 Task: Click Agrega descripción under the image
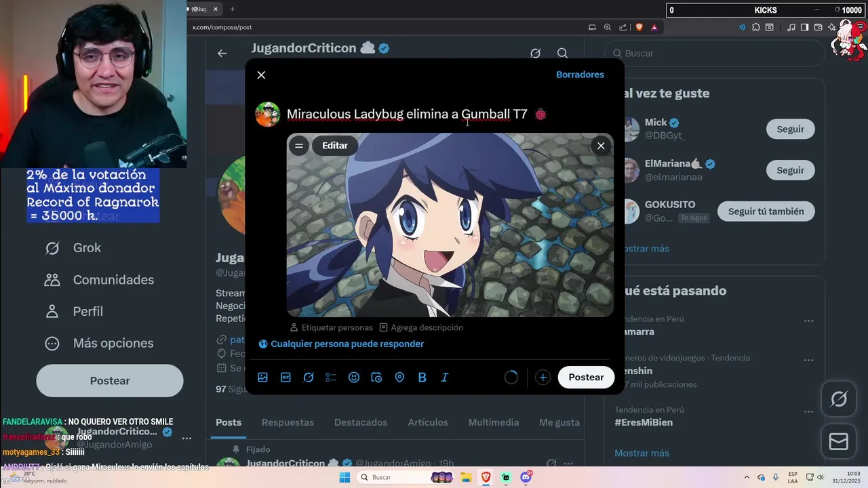click(421, 327)
